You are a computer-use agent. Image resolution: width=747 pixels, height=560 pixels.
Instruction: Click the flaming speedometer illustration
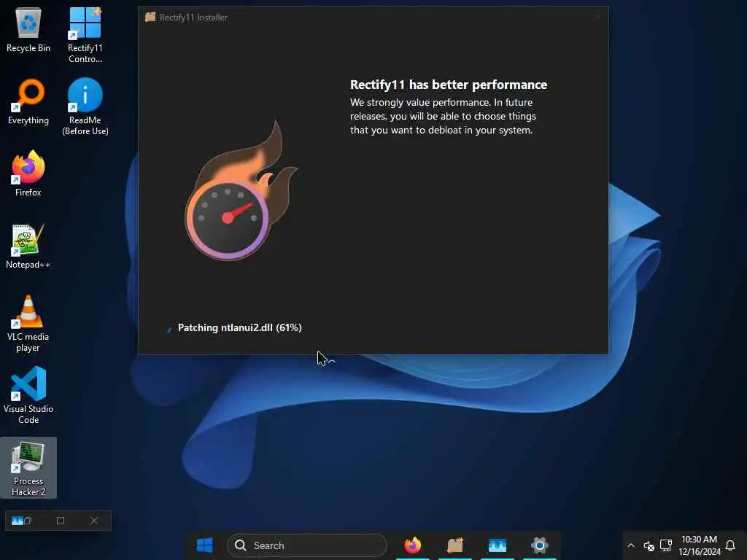click(x=241, y=190)
